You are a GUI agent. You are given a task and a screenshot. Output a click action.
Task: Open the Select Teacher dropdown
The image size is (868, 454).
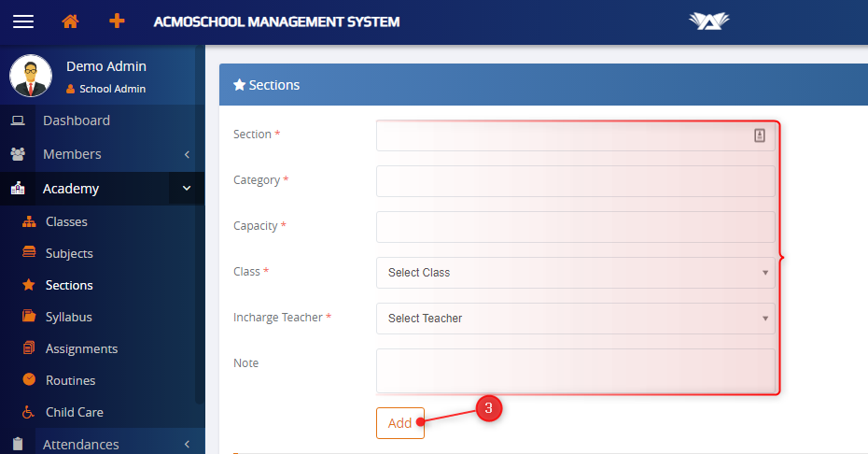click(x=575, y=319)
